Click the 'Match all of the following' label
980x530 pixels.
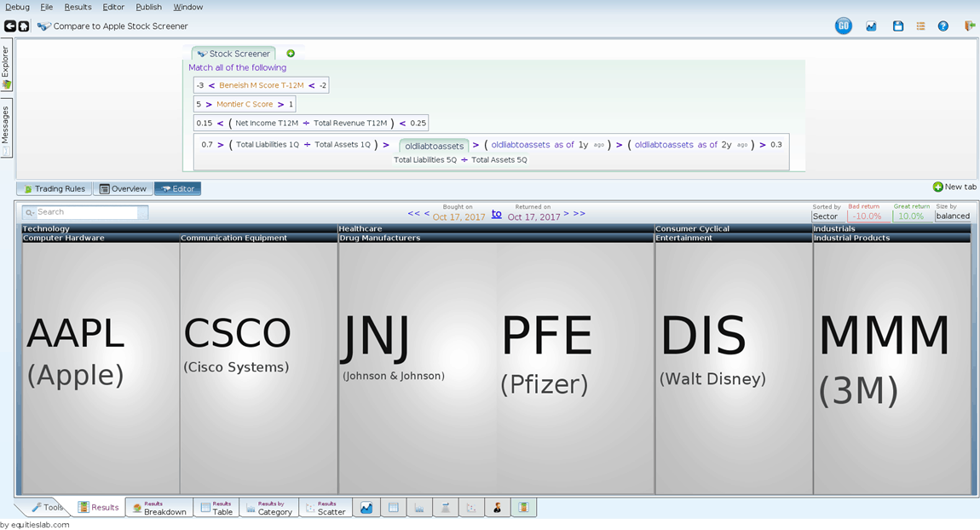pos(238,67)
